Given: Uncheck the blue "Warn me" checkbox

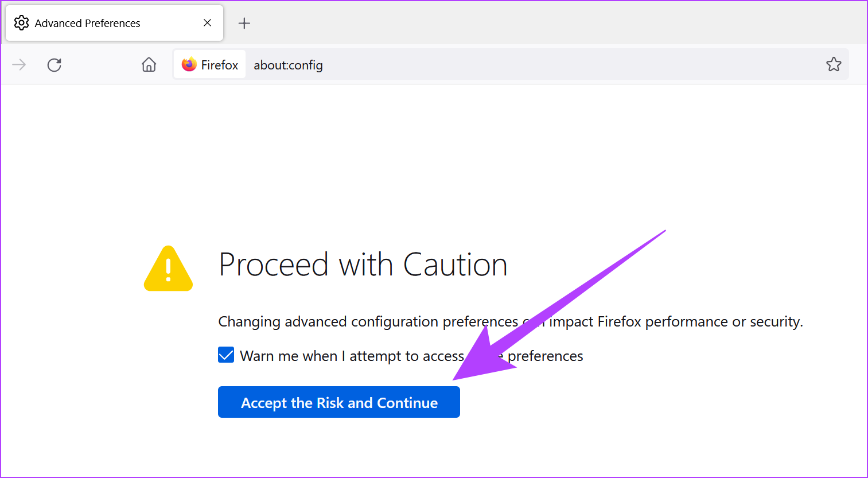Looking at the screenshot, I should coord(226,355).
